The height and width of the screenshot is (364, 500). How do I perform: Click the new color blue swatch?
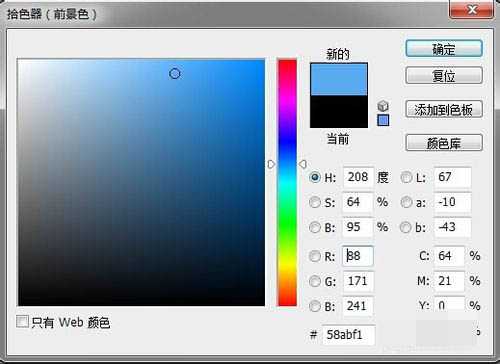pyautogui.click(x=339, y=79)
